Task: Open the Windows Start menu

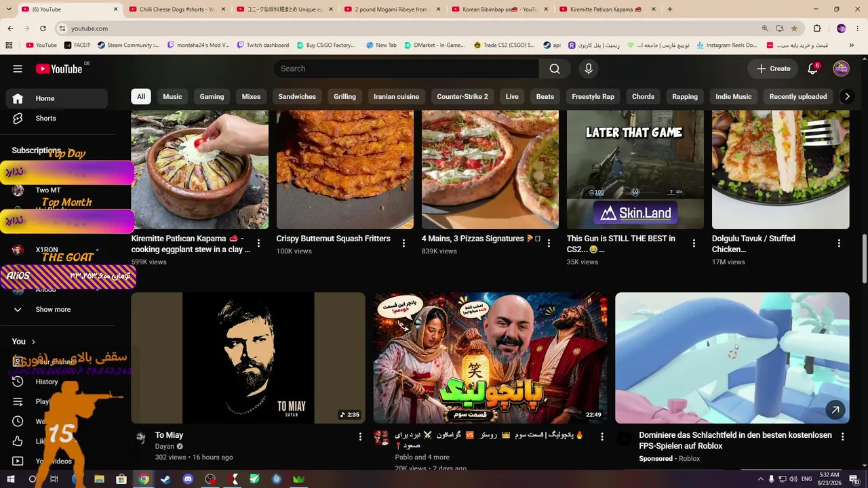Action: 11,479
